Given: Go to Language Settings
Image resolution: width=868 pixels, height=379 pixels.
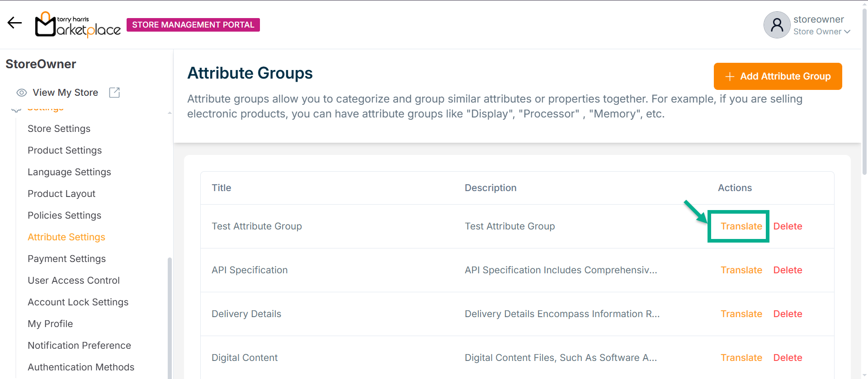Looking at the screenshot, I should pos(69,172).
